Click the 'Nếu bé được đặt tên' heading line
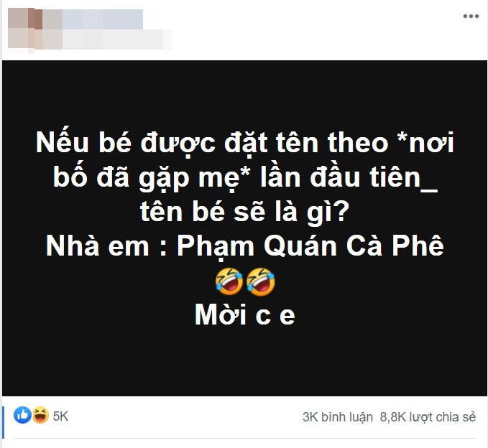488x448 pixels. tap(244, 143)
